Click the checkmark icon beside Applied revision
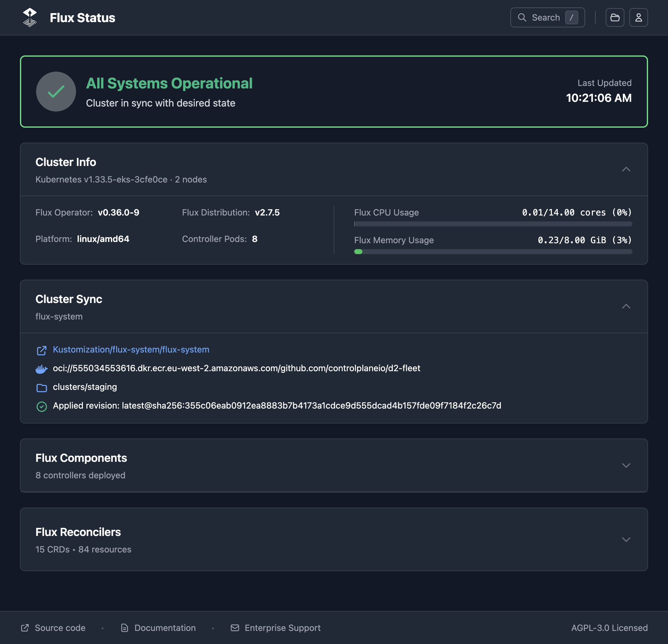 click(41, 406)
